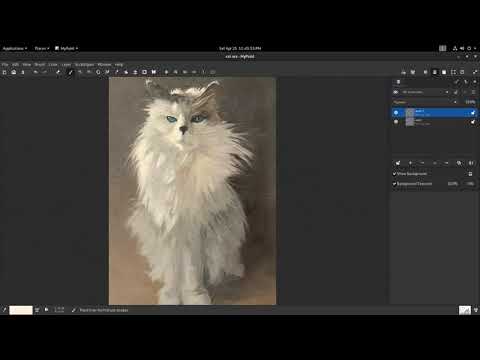480x360 pixels.
Task: Click the selected layer thumbnail
Action: [x=410, y=113]
